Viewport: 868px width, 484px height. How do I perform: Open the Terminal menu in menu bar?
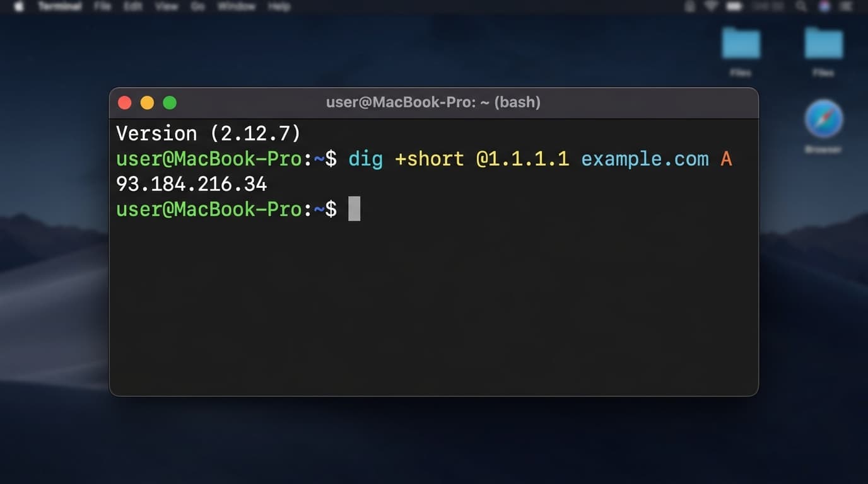[61, 6]
